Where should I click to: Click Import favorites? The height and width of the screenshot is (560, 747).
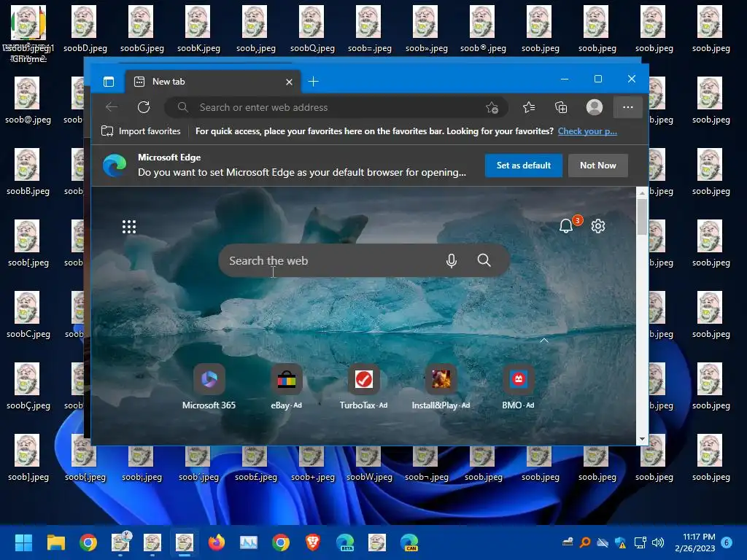coord(141,131)
